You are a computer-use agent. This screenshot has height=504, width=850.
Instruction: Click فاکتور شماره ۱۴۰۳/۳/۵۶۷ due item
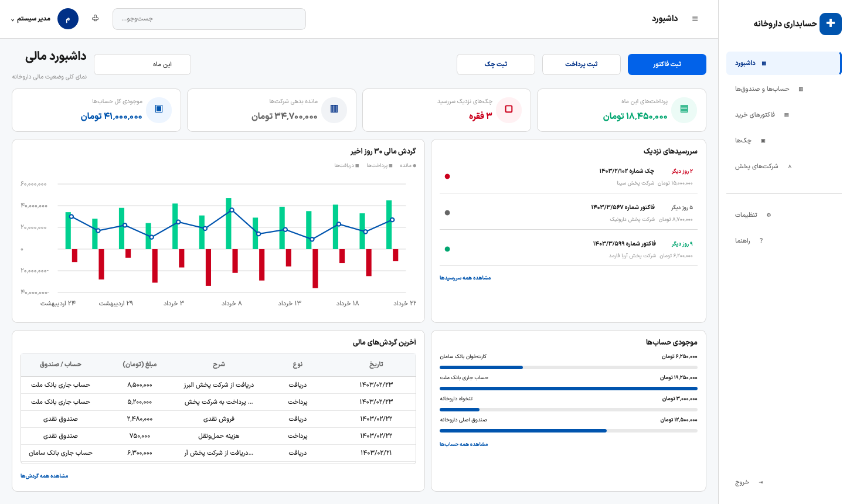(x=569, y=213)
